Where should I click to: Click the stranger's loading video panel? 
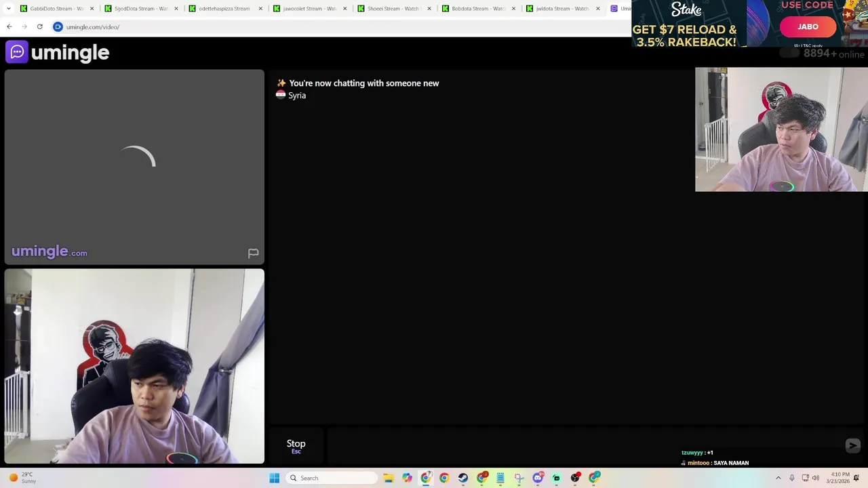pos(134,167)
